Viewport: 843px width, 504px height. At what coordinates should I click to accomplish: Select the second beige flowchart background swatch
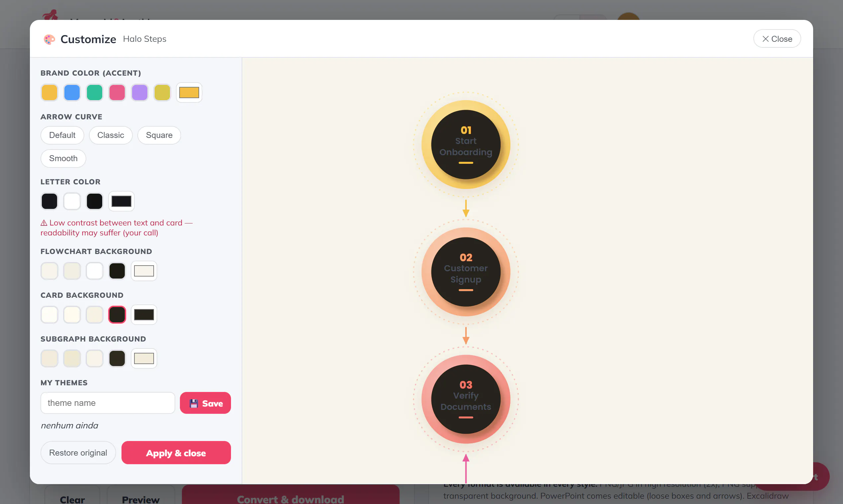(72, 271)
